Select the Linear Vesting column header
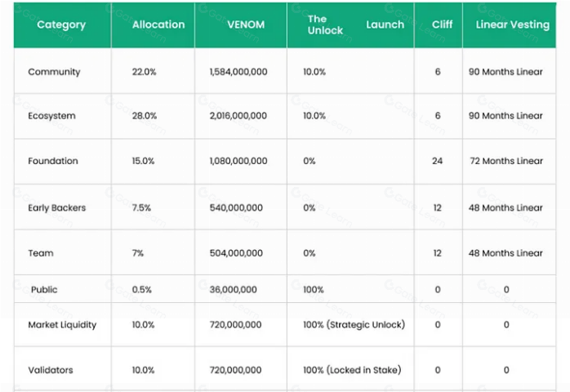The image size is (570, 392). point(512,24)
